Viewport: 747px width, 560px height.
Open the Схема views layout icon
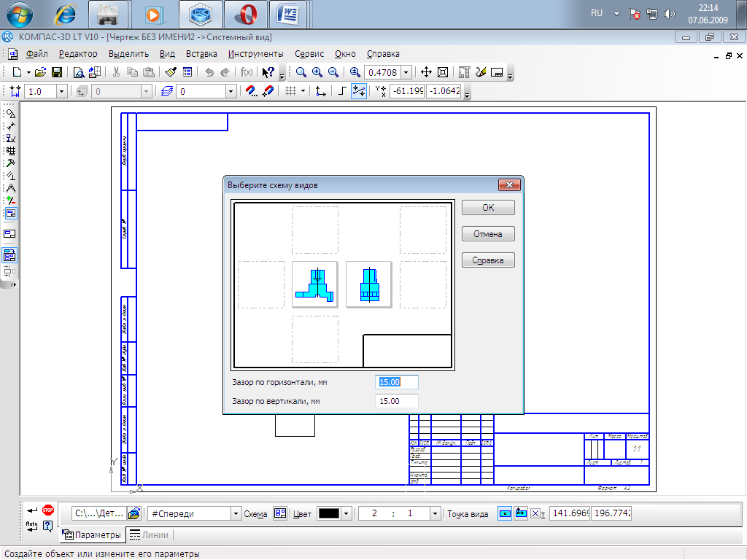(x=280, y=513)
